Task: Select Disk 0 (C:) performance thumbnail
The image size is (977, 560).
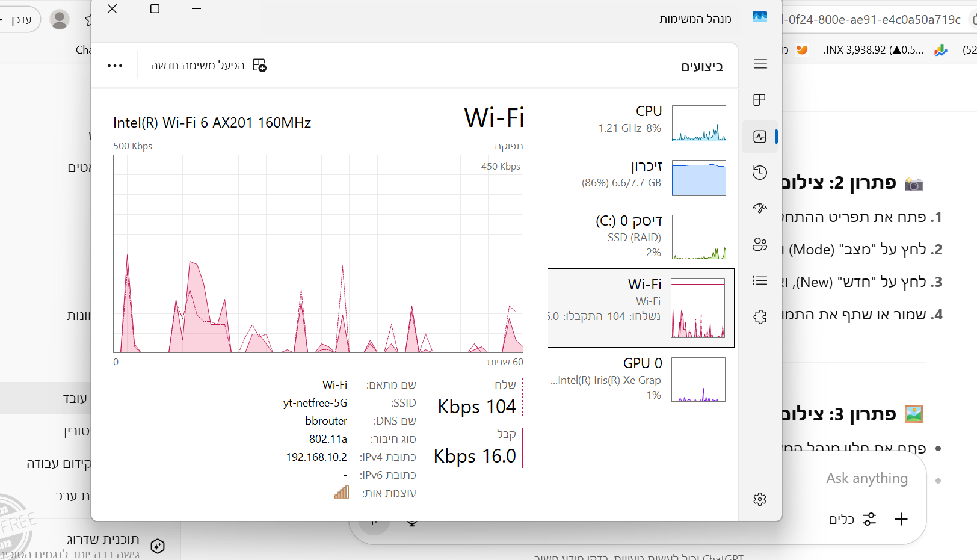Action: [x=698, y=237]
